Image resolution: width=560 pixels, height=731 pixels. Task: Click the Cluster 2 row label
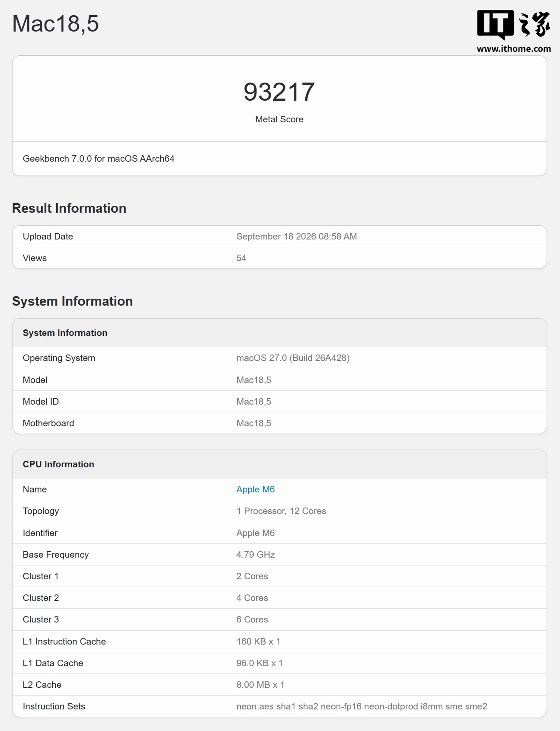[41, 598]
